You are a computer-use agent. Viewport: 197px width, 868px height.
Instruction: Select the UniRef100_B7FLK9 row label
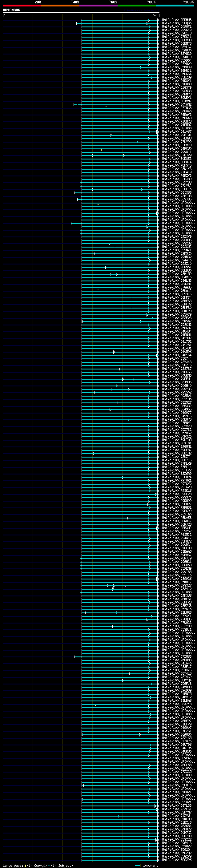tap(176, 464)
